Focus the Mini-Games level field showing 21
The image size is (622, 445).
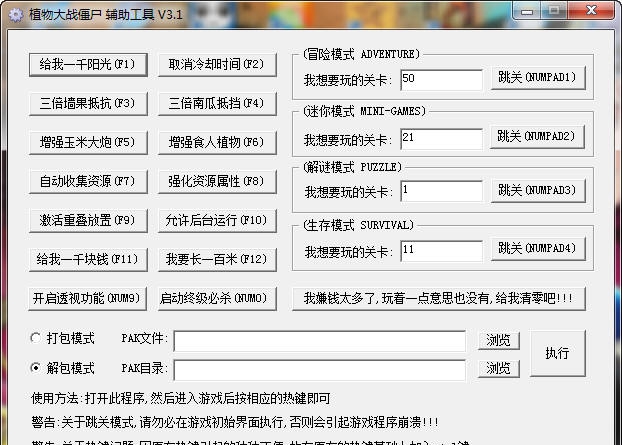(442, 138)
